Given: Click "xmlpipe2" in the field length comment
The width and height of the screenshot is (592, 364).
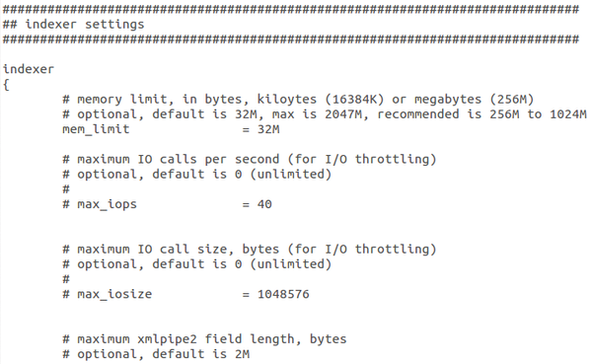Looking at the screenshot, I should [167, 339].
